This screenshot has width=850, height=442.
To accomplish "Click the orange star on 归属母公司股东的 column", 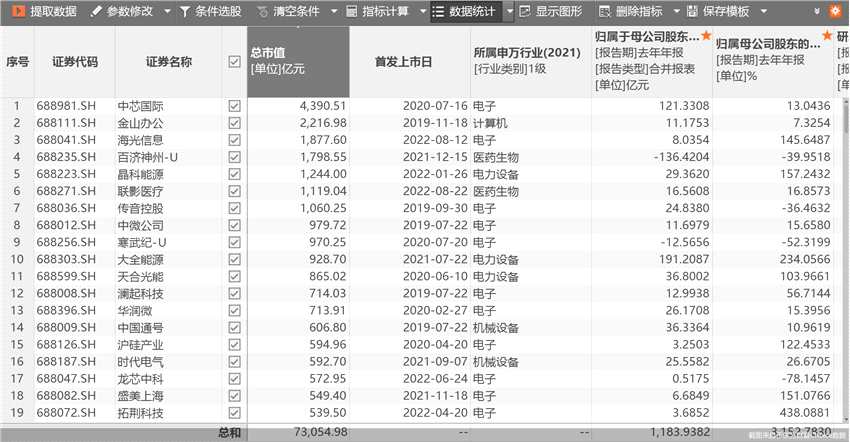I will tap(827, 36).
